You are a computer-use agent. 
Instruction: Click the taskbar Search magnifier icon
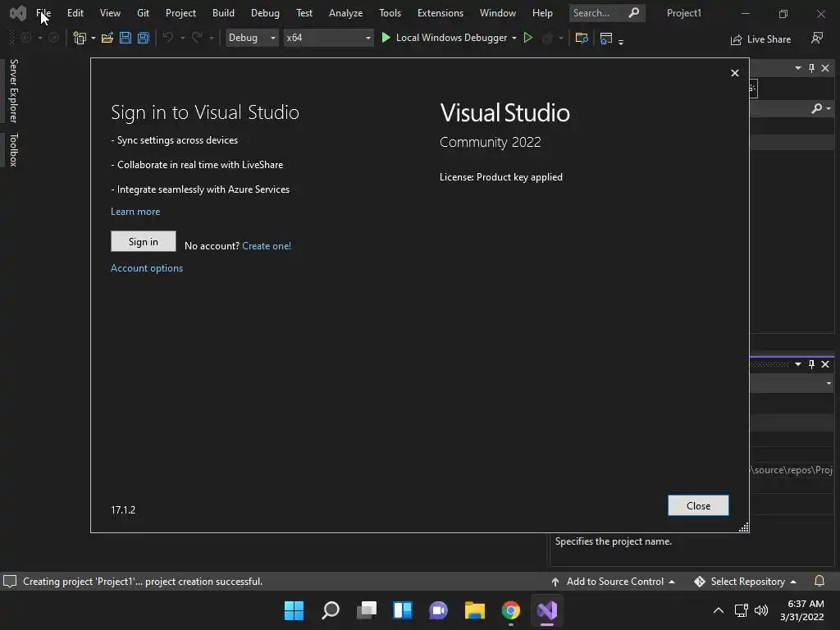[x=331, y=610]
